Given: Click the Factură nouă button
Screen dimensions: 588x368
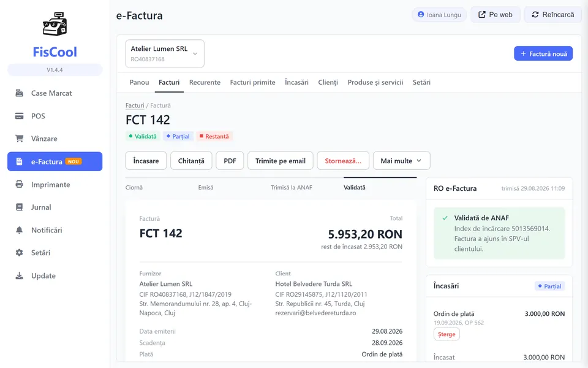Looking at the screenshot, I should [x=543, y=54].
